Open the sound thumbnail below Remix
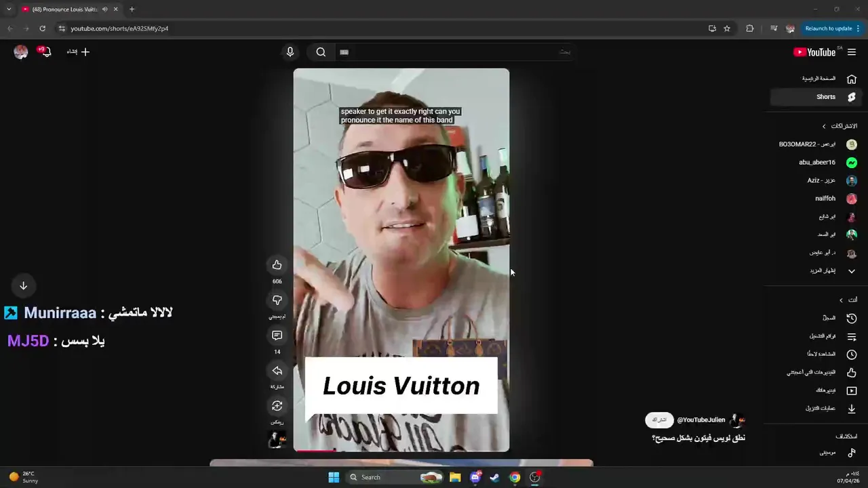 tap(277, 440)
